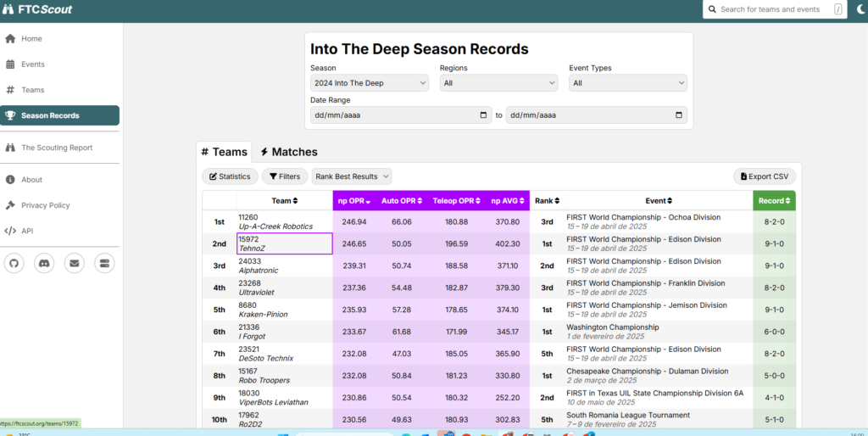Open team 15972 TehnoZ

point(285,243)
